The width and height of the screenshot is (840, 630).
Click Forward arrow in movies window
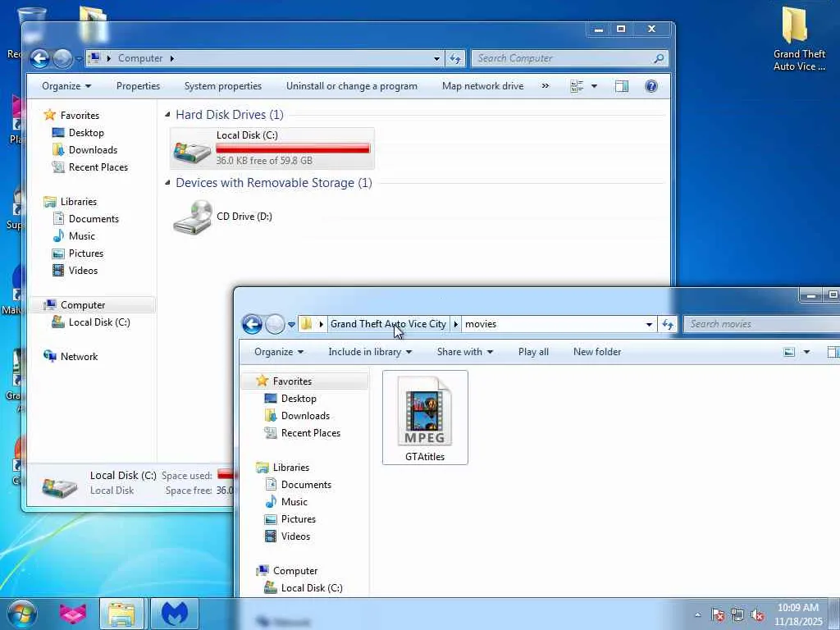(275, 324)
